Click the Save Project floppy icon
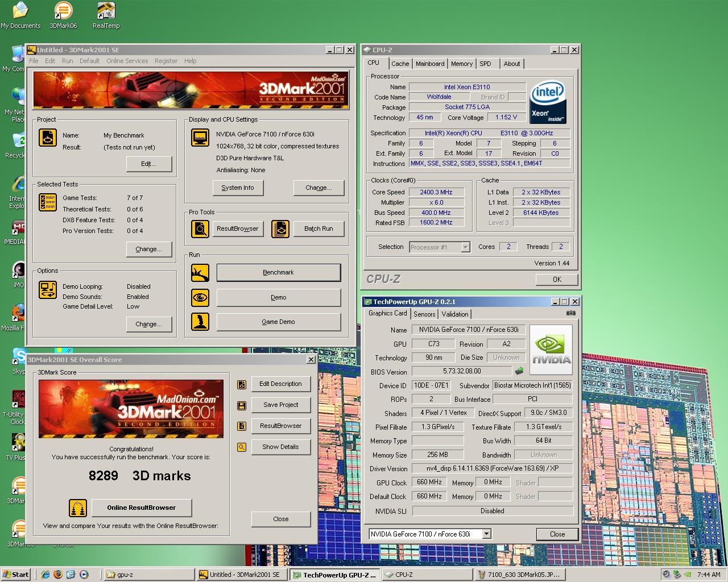Image resolution: width=728 pixels, height=582 pixels. [242, 405]
